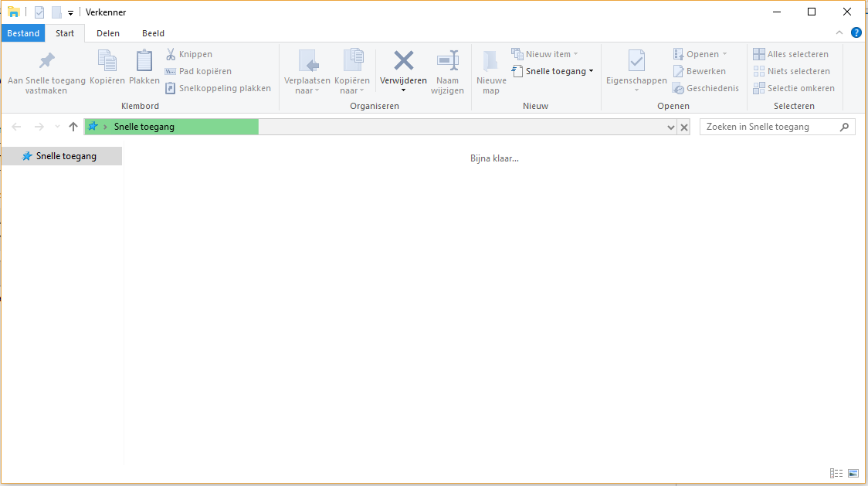Select Knippen scissors command

pos(188,54)
